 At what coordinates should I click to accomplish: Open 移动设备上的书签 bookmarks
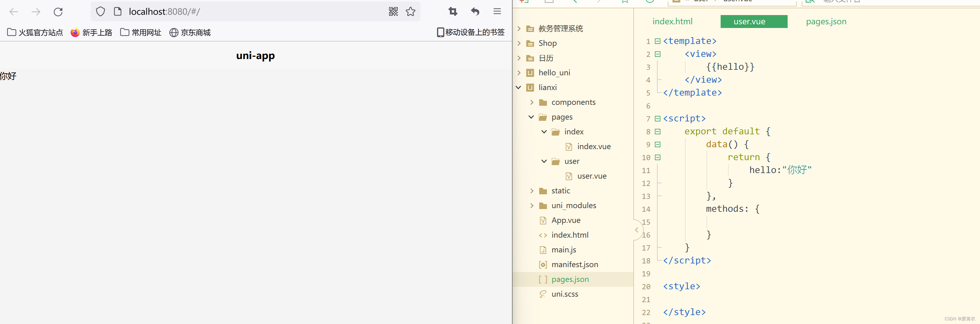click(x=470, y=32)
